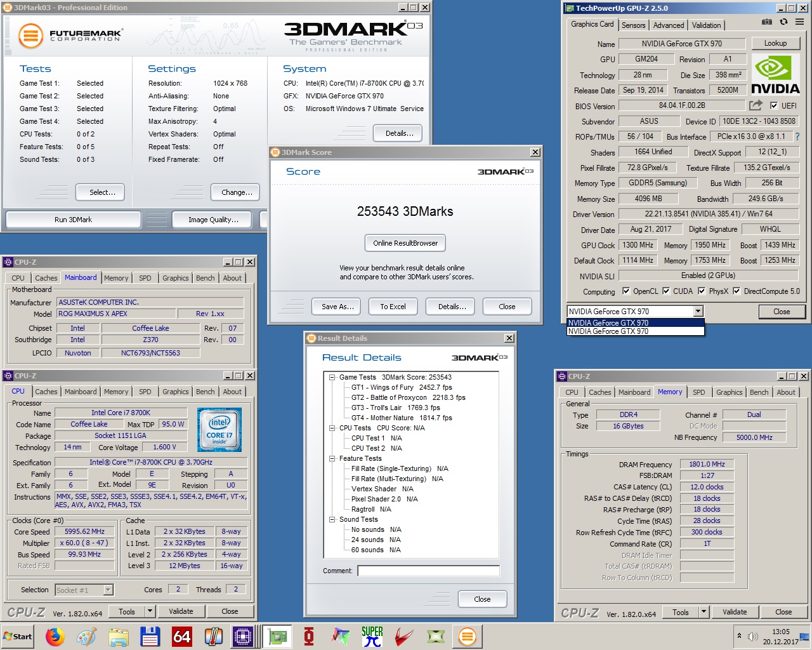Select the GT4 - Mother Nature result row
The image size is (812, 650).
click(x=402, y=418)
